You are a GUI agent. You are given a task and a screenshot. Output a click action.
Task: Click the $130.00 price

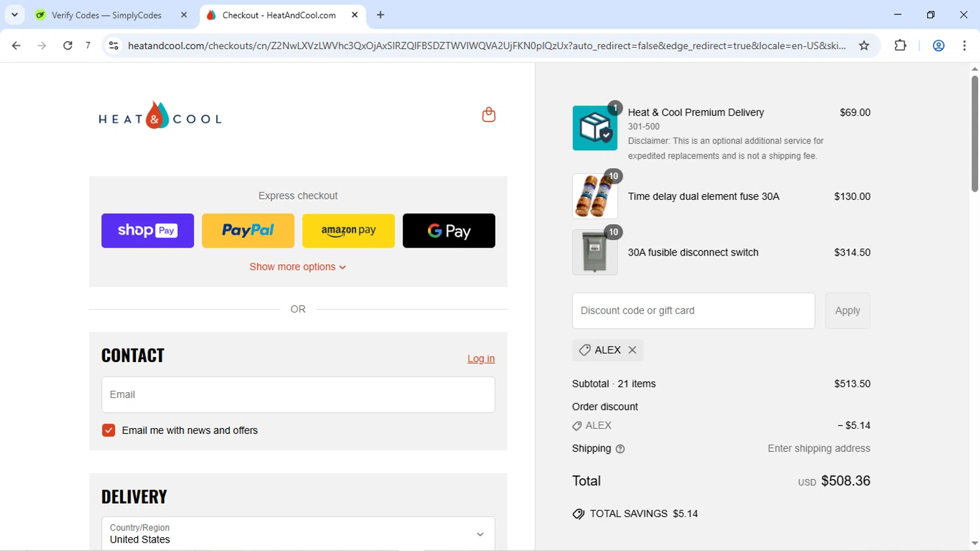pyautogui.click(x=852, y=197)
